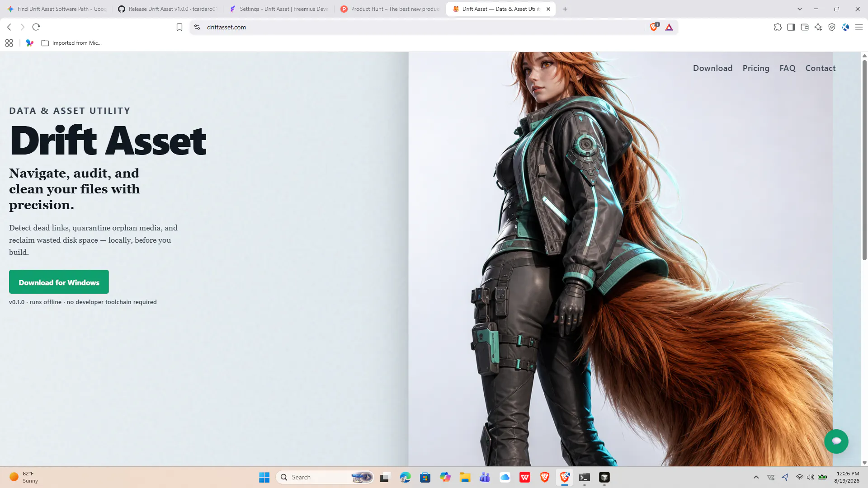Show hidden system tray icons
Screen dimensions: 868x488
pos(756,477)
